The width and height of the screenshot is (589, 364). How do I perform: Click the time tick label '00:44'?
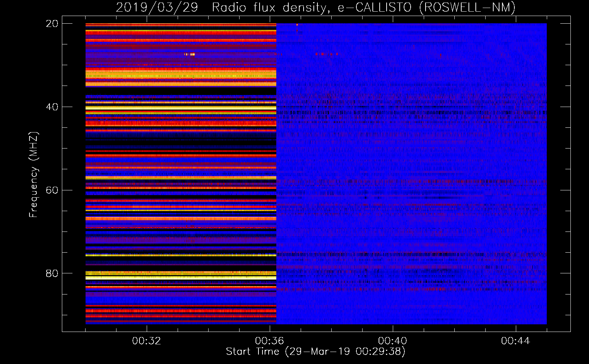point(516,341)
